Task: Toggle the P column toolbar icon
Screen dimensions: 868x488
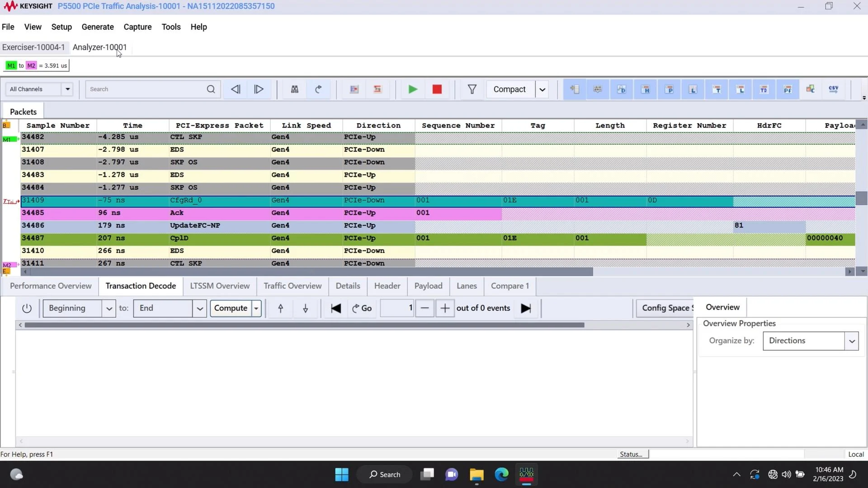Action: [x=669, y=89]
